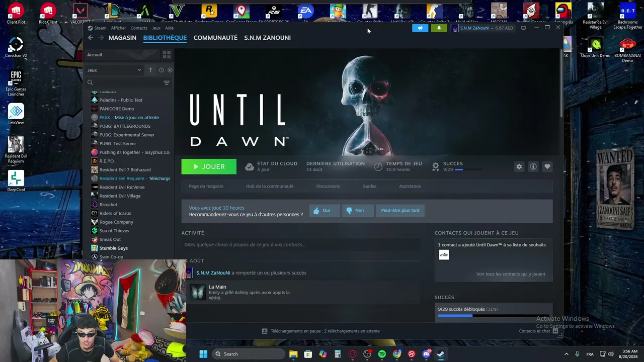Focus the library game search field

[123, 82]
